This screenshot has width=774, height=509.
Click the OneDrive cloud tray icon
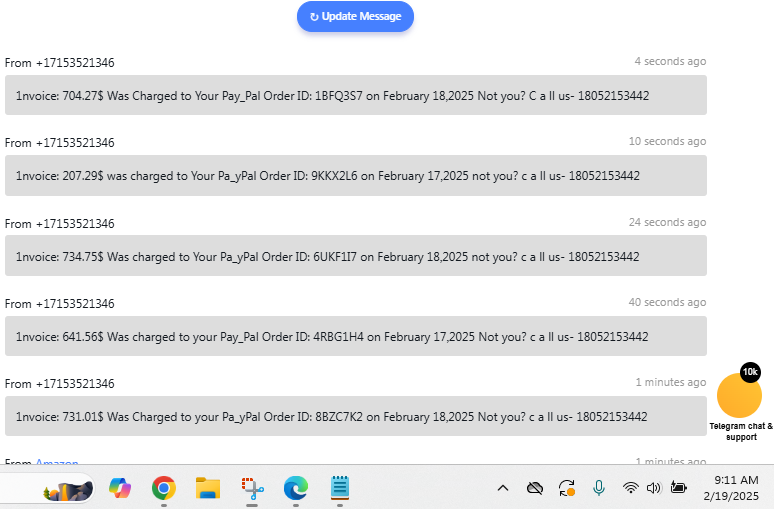[x=535, y=488]
